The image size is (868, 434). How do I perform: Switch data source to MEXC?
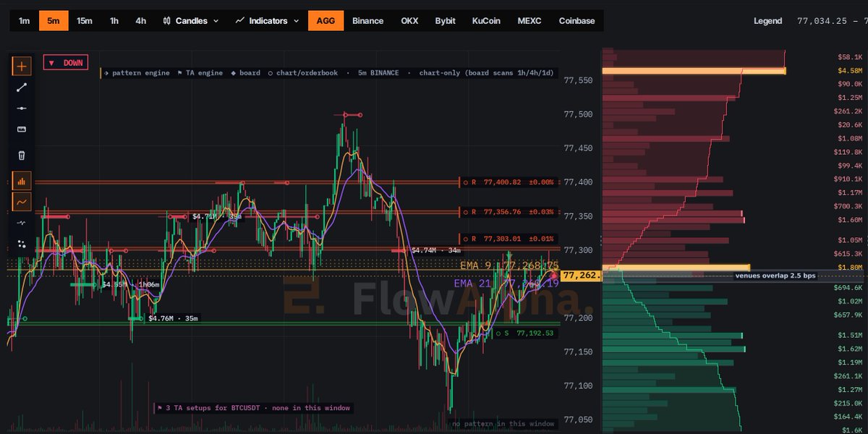tap(530, 21)
